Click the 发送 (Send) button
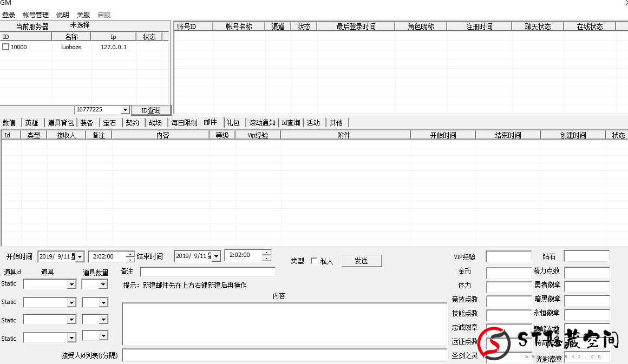This screenshot has height=364, width=628. [362, 261]
